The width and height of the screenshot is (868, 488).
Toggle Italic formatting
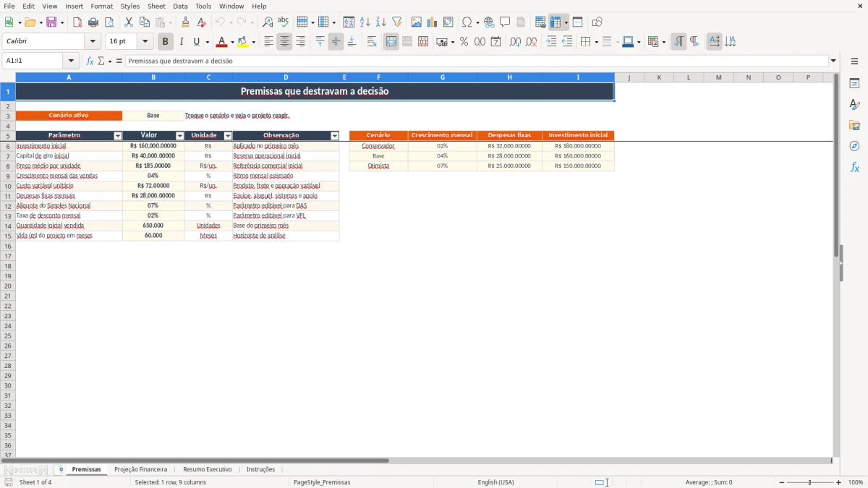pos(182,42)
